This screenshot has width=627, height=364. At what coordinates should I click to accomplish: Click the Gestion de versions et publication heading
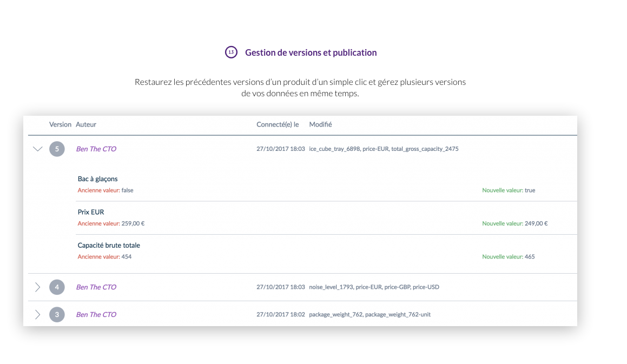pyautogui.click(x=311, y=52)
